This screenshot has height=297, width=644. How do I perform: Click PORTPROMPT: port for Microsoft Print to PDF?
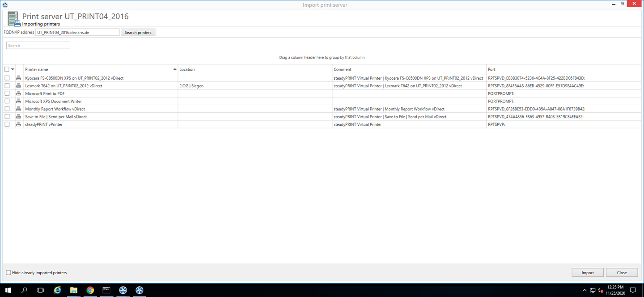(x=501, y=93)
